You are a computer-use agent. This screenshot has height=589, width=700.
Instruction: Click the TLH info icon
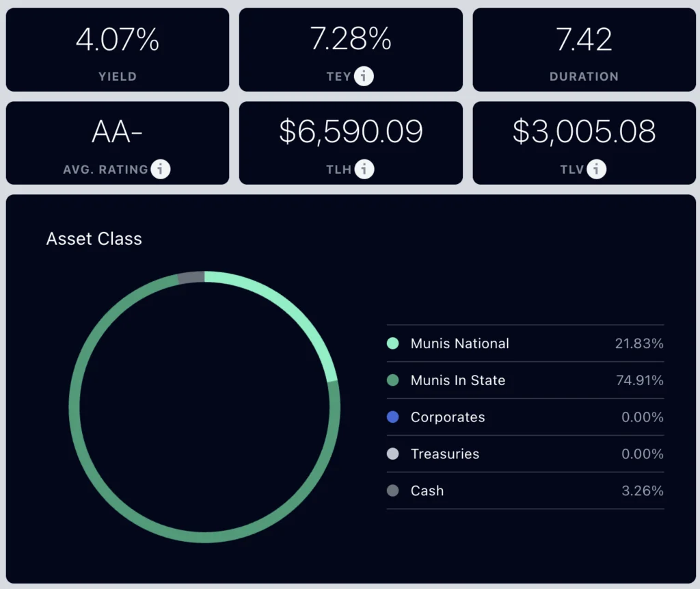364,169
